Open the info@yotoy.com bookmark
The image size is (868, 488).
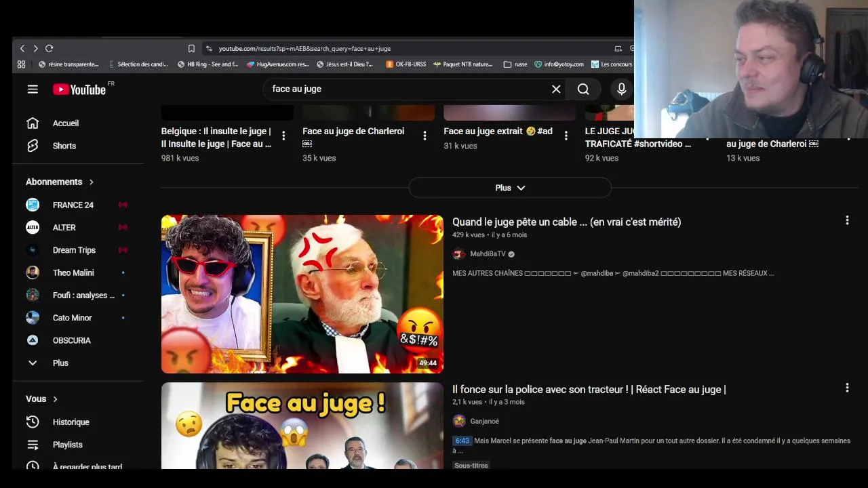point(559,64)
